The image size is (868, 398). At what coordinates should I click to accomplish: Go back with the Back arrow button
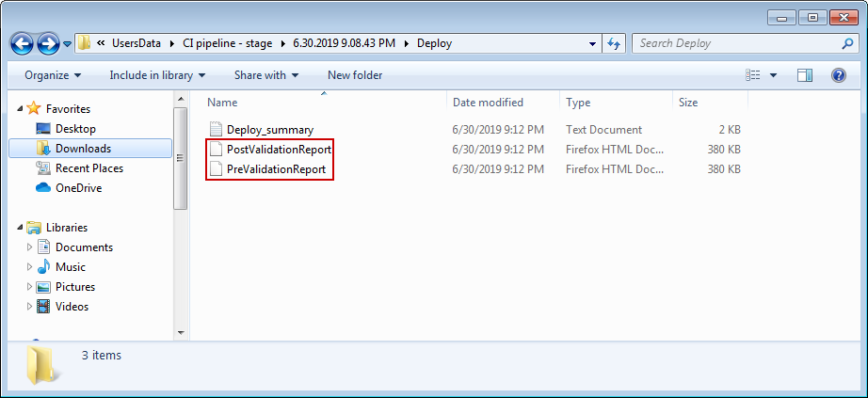(22, 43)
